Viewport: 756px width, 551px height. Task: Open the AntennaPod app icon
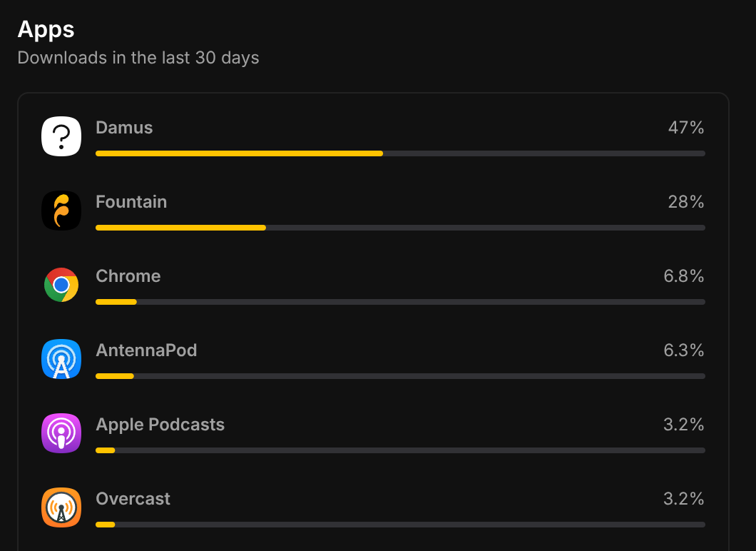[61, 359]
